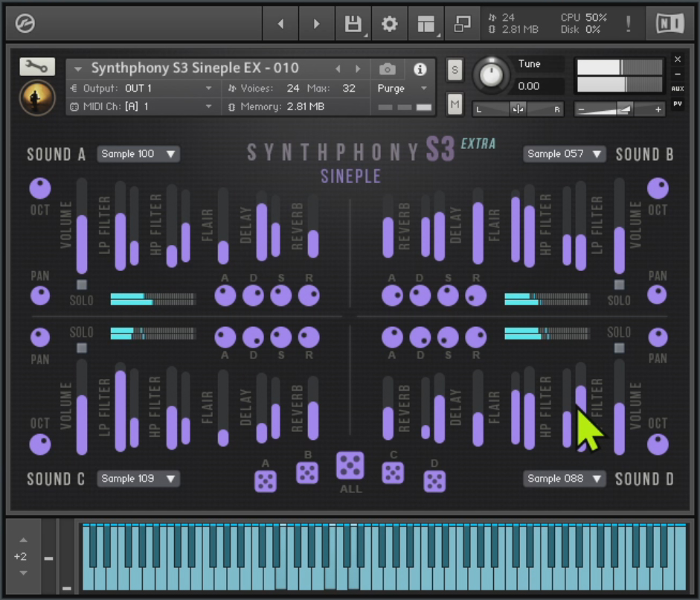The height and width of the screenshot is (600, 700).
Task: Expand instrument name dropdown arrow
Action: coord(77,69)
